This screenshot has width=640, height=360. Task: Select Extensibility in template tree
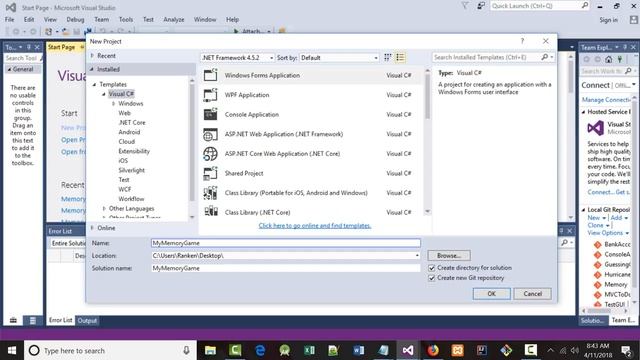tap(134, 151)
